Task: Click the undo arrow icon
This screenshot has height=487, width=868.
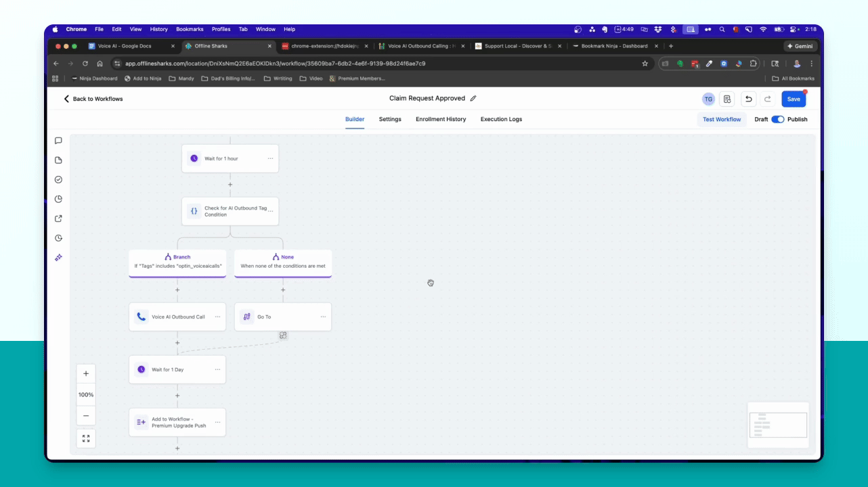Action: (x=748, y=99)
